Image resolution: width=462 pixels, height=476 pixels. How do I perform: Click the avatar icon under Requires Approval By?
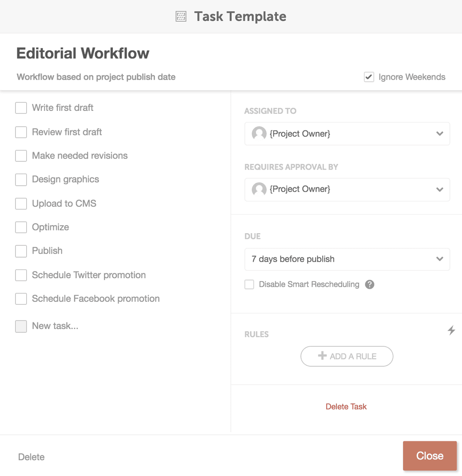tap(259, 189)
